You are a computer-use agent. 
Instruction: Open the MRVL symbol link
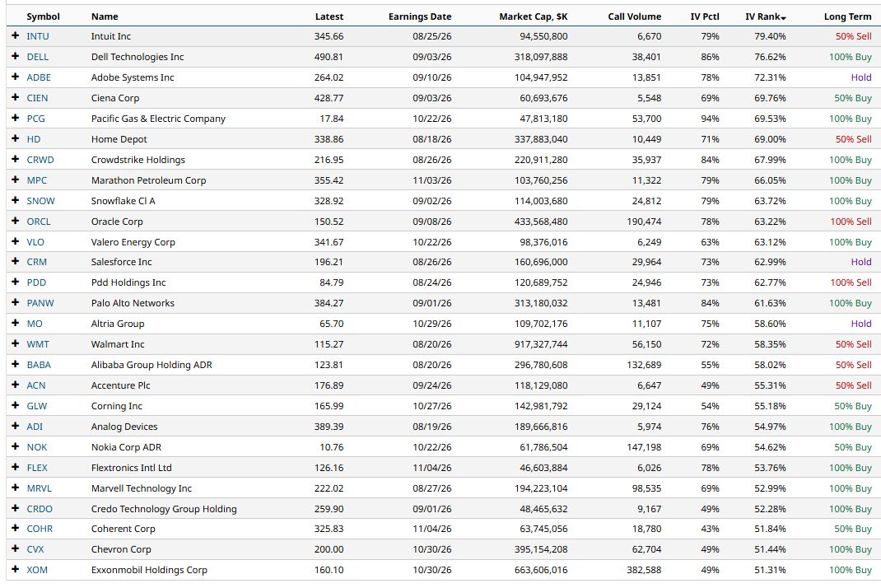(39, 488)
